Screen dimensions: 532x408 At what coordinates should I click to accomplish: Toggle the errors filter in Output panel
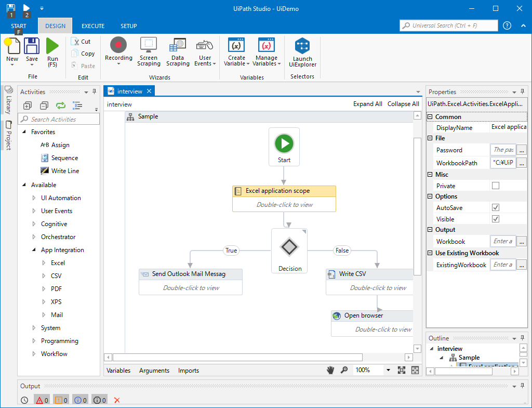click(x=42, y=400)
